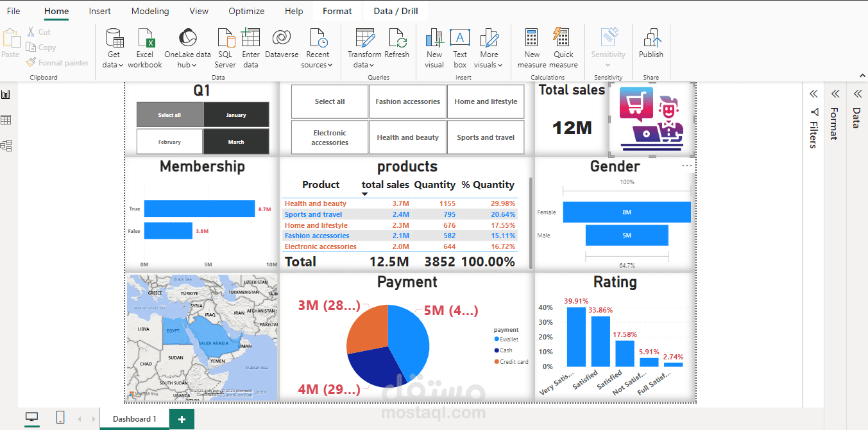Click the Cut scissors icon

coord(31,31)
